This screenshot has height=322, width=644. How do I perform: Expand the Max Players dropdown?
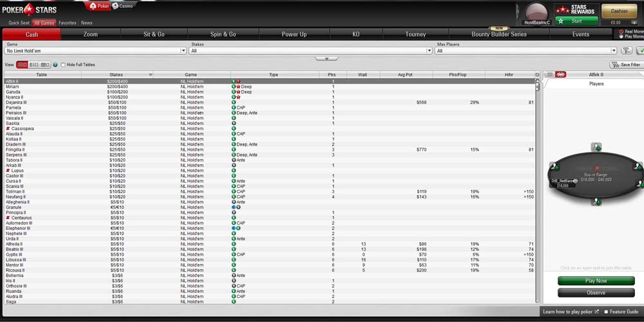(x=526, y=50)
